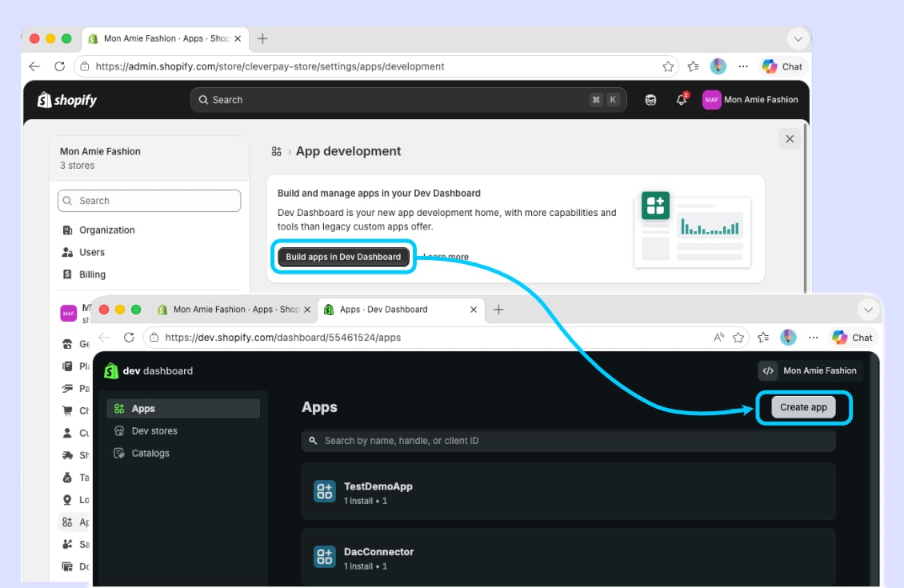Click the MAF store avatar in rear sidebar

[69, 313]
